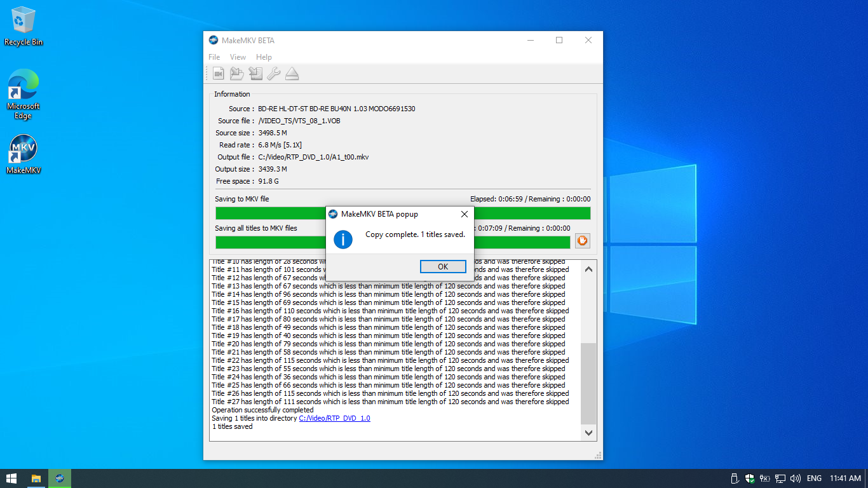This screenshot has width=868, height=488.
Task: Click the Source size value 3498.5 M
Action: [x=272, y=133]
